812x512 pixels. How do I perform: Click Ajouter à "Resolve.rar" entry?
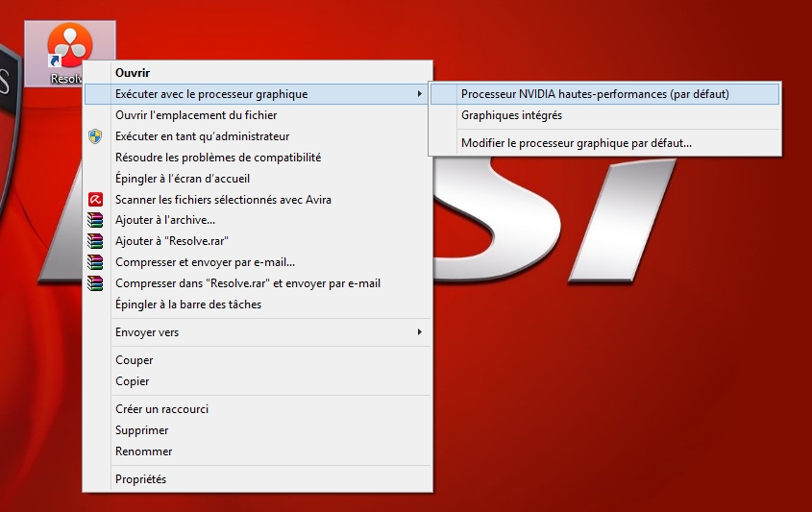coord(258,241)
